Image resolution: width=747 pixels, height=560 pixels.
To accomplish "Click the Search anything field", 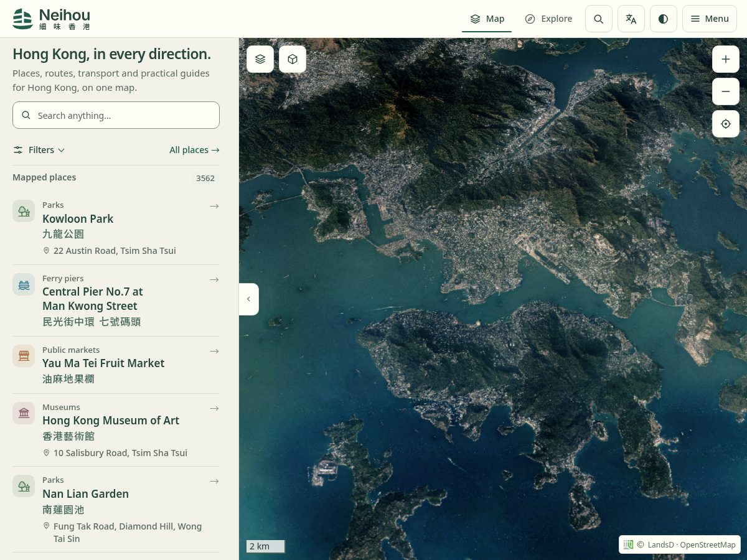I will [x=116, y=115].
